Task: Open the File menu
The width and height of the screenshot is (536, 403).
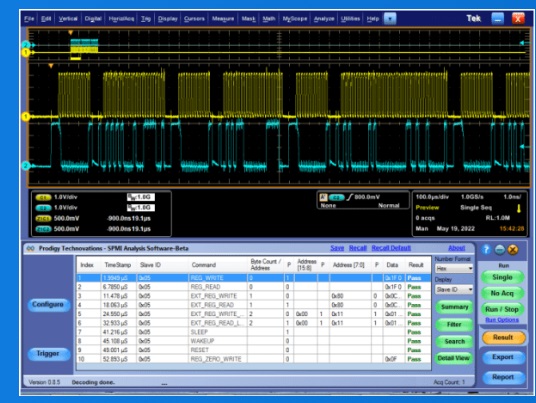Action: coord(29,19)
